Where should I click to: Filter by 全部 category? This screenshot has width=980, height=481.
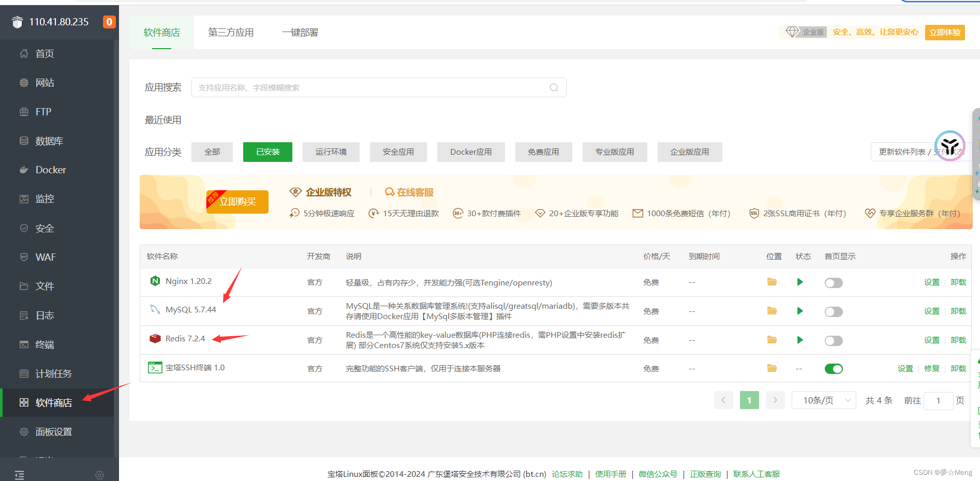coord(212,152)
